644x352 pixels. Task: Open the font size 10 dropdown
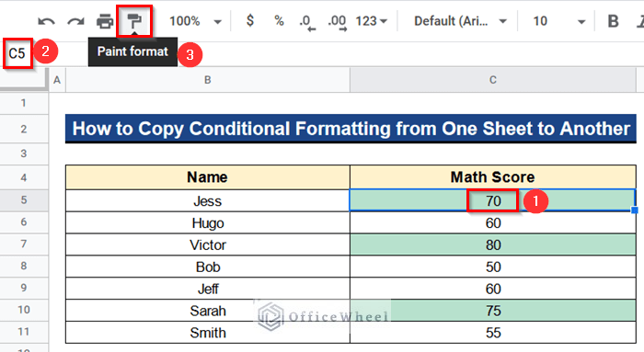tap(559, 21)
